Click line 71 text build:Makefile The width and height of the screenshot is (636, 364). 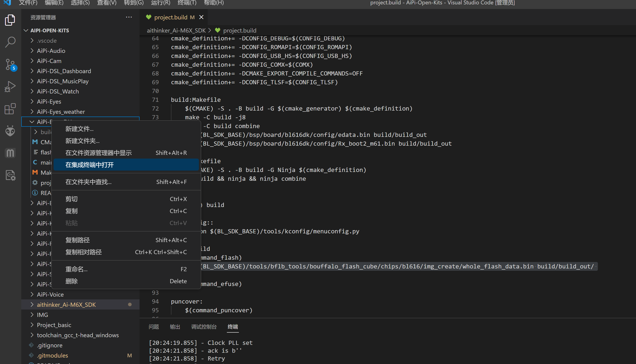pyautogui.click(x=196, y=100)
